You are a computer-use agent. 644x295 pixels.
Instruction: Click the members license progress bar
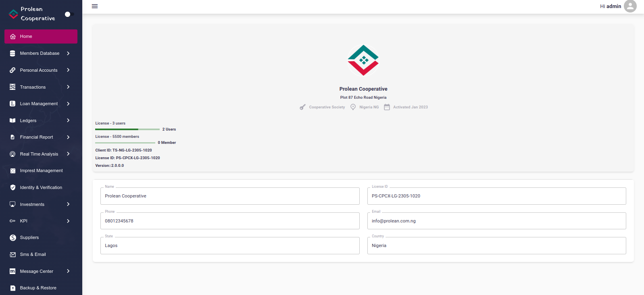coord(125,143)
